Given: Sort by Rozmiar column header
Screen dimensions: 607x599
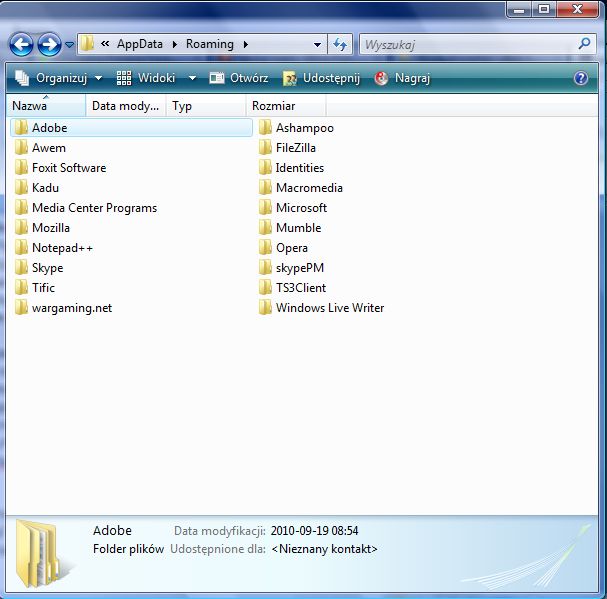Looking at the screenshot, I should pos(286,106).
